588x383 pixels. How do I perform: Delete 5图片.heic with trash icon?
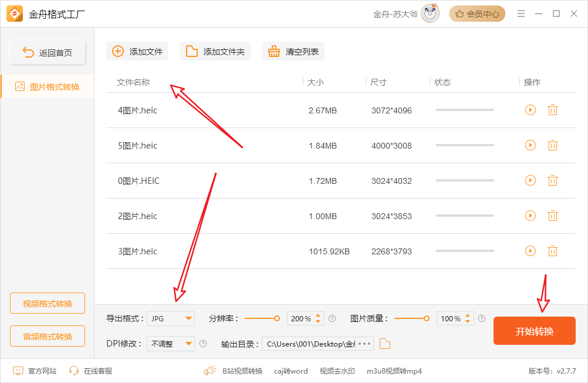tap(552, 145)
